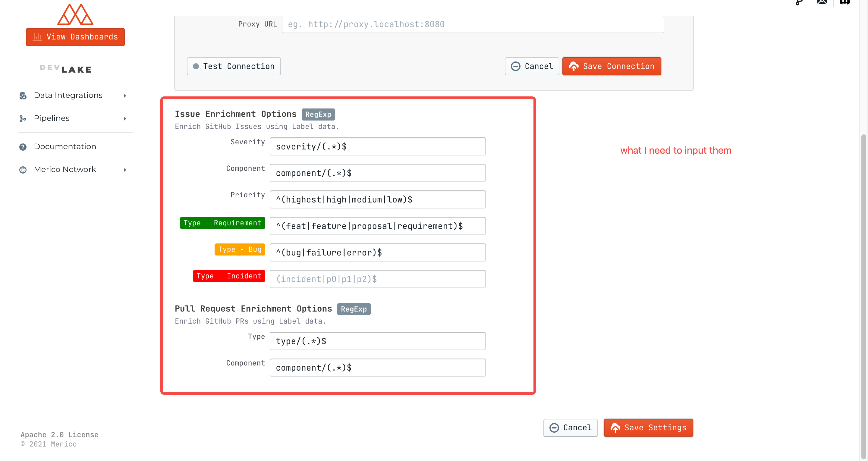Click into the Proxy URL field
Viewport: 868px width, 461px height.
coord(472,24)
